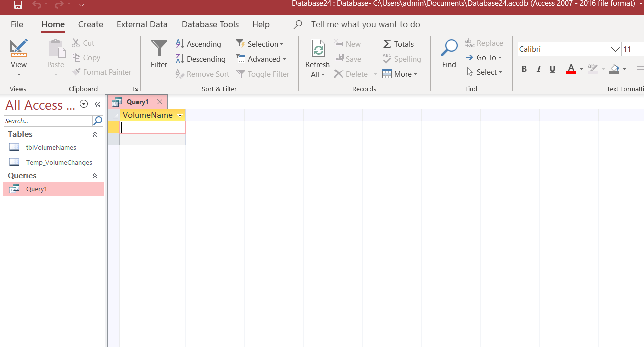
Task: Click the Undo arrow in title bar
Action: tap(37, 5)
